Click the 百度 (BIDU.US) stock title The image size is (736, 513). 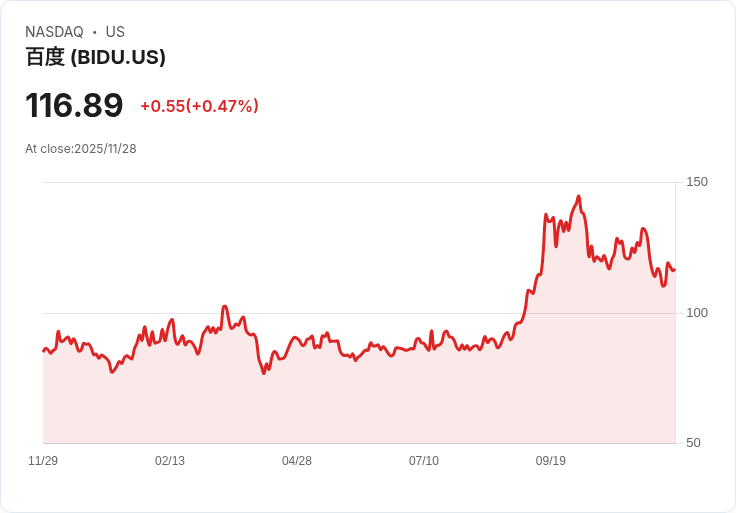95,57
